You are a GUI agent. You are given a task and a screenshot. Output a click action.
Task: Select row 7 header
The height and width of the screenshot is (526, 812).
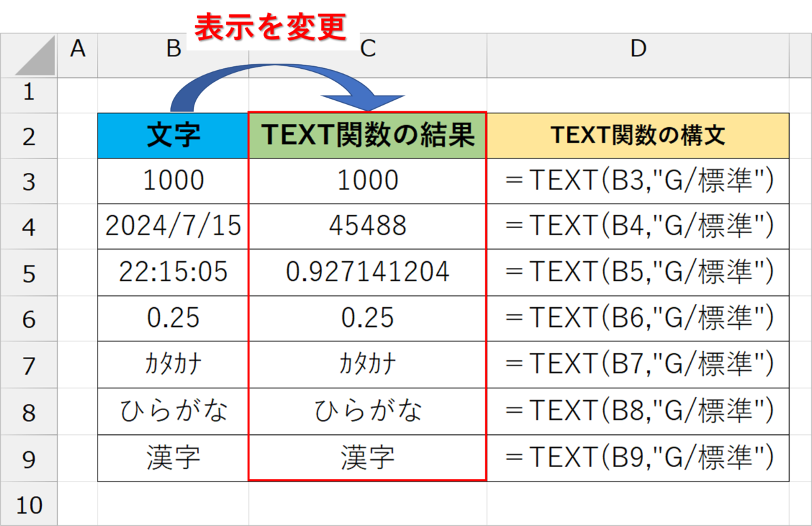(28, 364)
